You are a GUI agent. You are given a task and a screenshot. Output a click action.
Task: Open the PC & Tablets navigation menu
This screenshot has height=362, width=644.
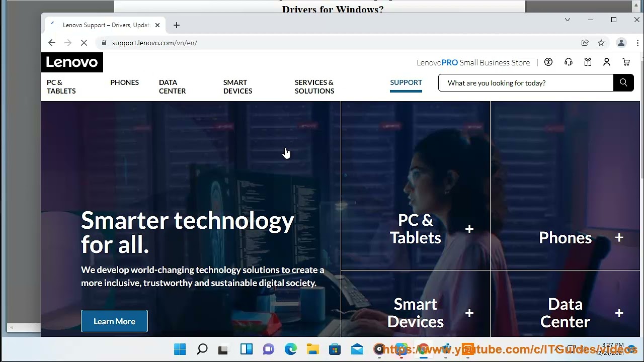(x=61, y=86)
